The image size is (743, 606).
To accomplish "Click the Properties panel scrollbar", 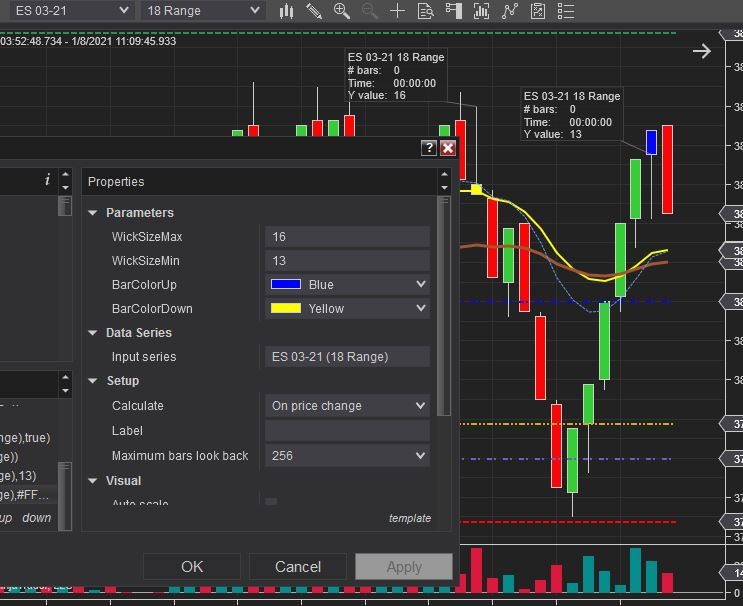I will pos(444,307).
